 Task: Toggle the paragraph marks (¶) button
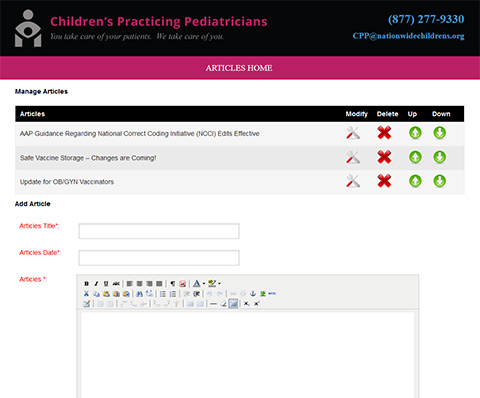coord(173,283)
